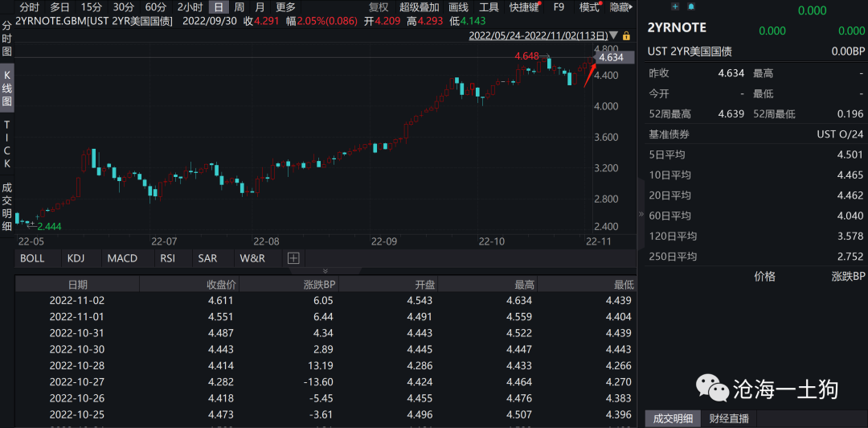Select the 15分 timeframe
The height and width of the screenshot is (428, 868).
(92, 7)
